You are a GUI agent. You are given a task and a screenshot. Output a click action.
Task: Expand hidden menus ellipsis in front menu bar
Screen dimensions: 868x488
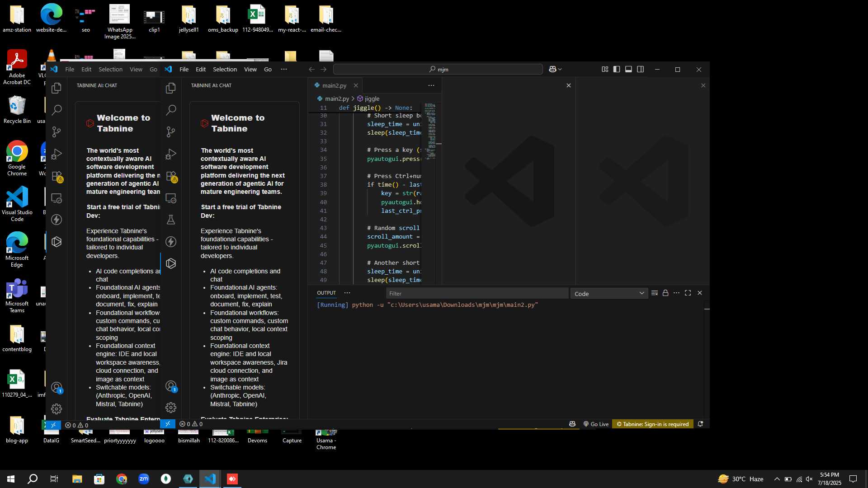pos(284,69)
